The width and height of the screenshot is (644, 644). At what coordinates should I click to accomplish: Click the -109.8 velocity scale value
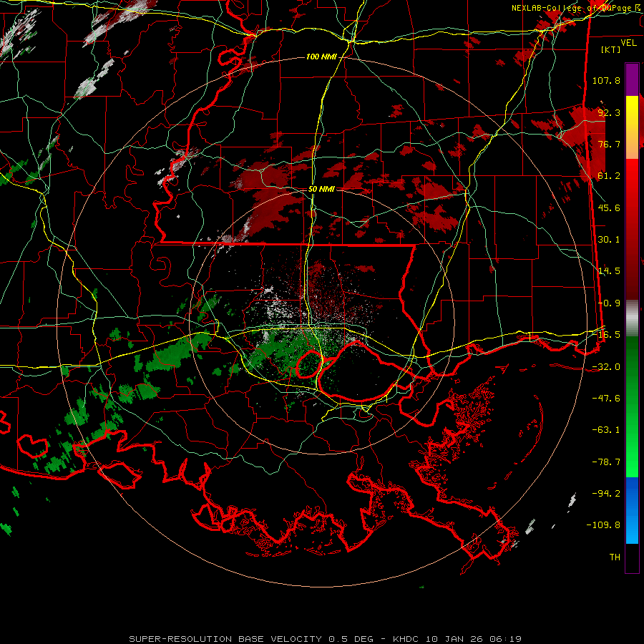[603, 525]
